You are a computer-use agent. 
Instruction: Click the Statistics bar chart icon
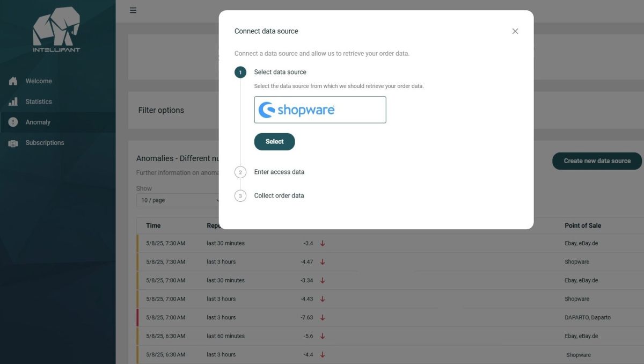pyautogui.click(x=13, y=101)
